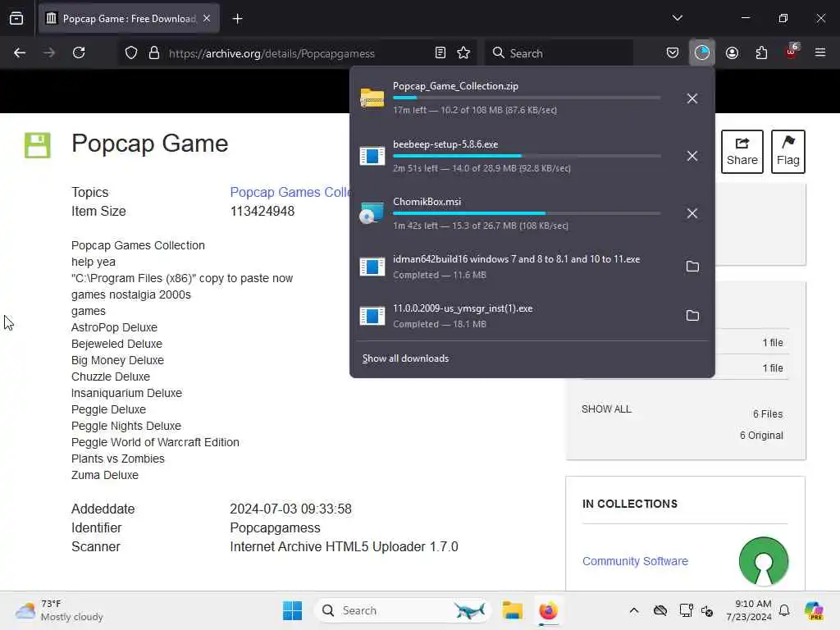Select the Popcap Game tab
The height and width of the screenshot is (630, 840).
(x=129, y=19)
